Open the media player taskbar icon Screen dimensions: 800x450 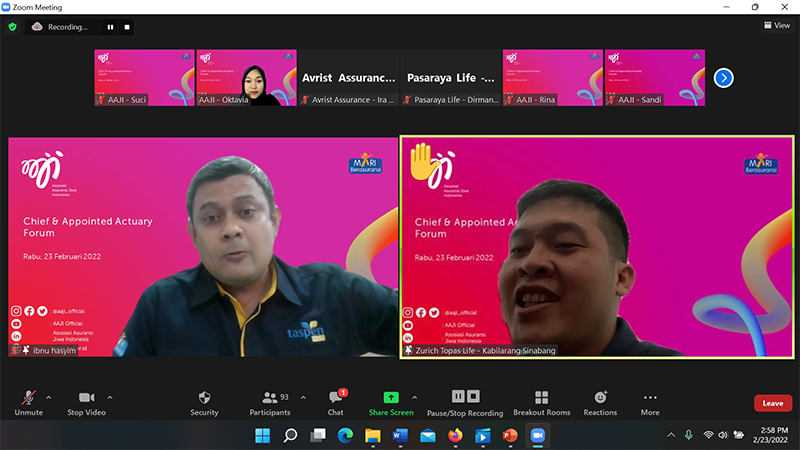(x=483, y=436)
